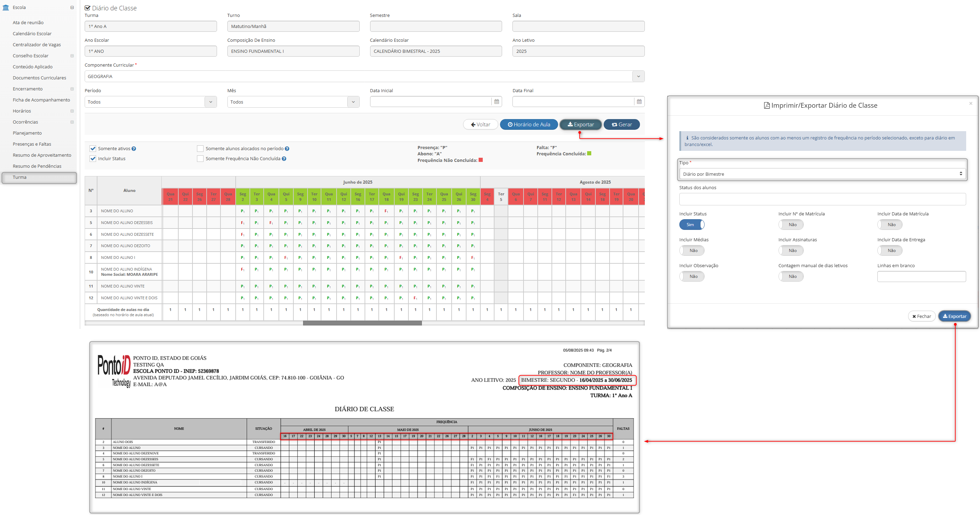Toggle the Incluir Médias switch
This screenshot has width=980, height=515.
pyautogui.click(x=691, y=251)
